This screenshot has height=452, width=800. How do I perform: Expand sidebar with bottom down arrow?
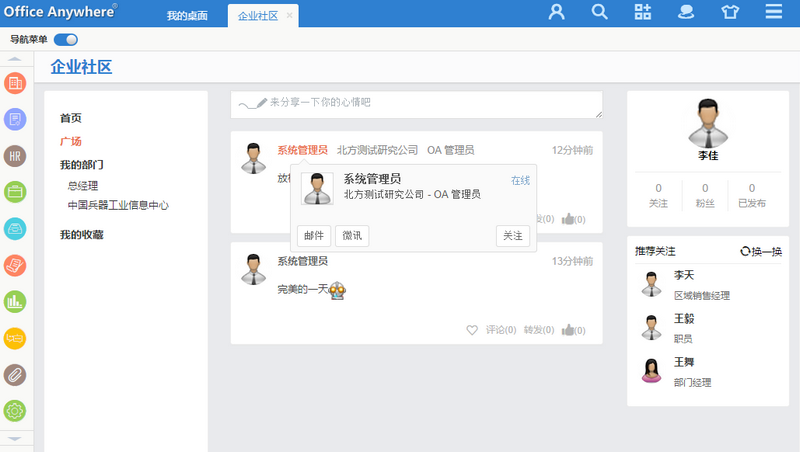point(15,438)
